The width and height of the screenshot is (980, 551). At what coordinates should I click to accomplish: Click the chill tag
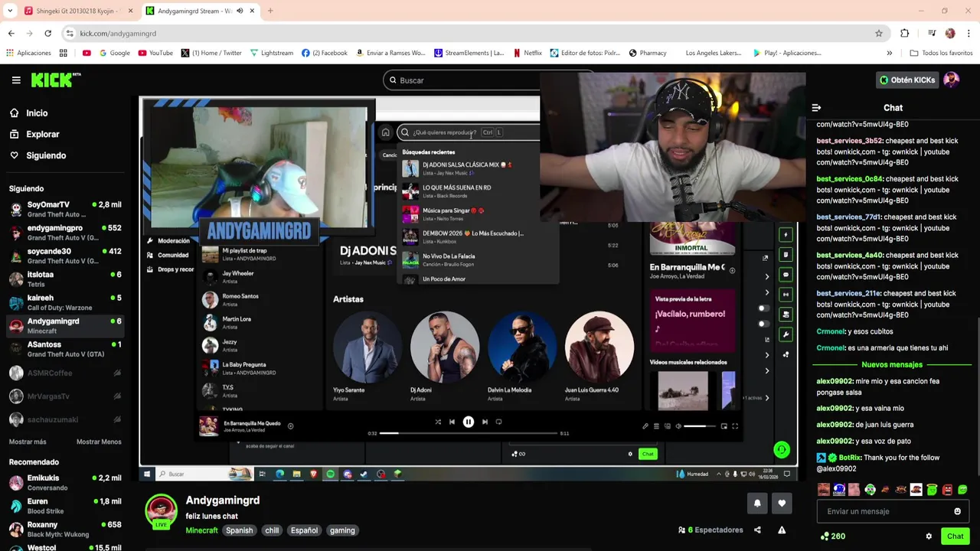point(272,530)
